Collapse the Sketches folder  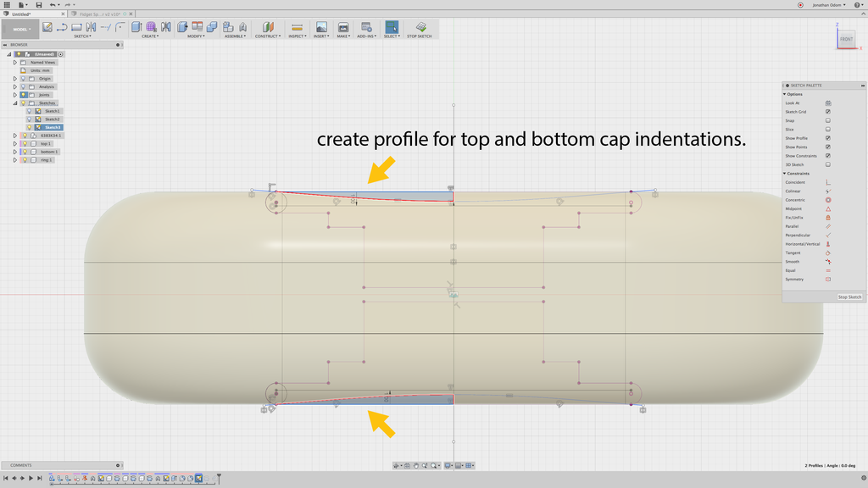[x=15, y=103]
